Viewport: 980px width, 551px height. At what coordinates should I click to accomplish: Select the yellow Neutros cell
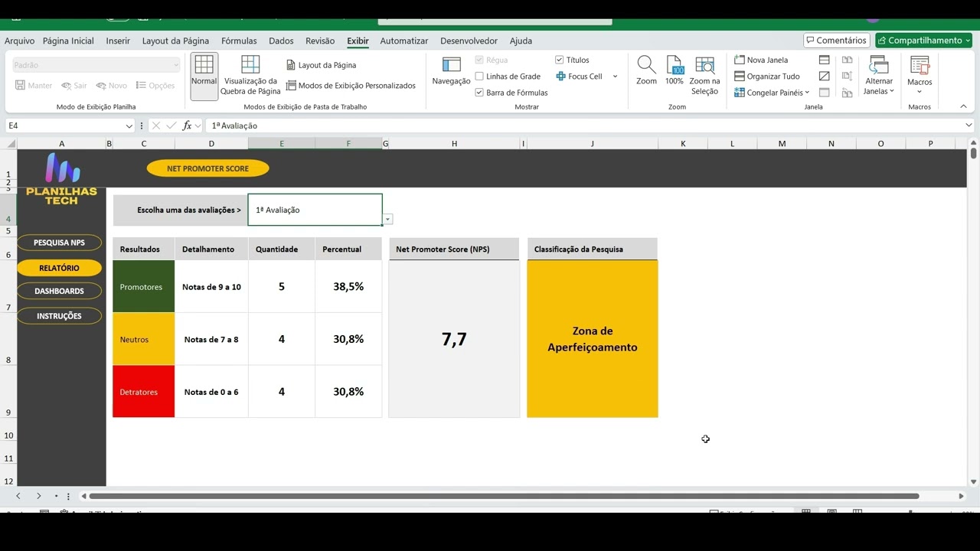[144, 339]
